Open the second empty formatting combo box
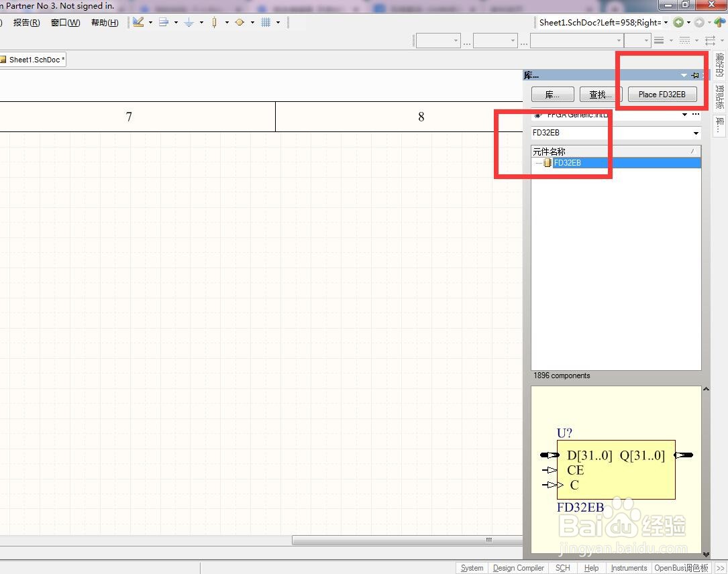728x574 pixels. [x=495, y=41]
